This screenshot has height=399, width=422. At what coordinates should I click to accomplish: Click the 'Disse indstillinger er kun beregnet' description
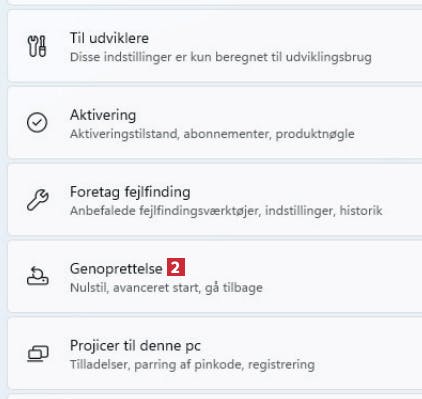pyautogui.click(x=221, y=57)
